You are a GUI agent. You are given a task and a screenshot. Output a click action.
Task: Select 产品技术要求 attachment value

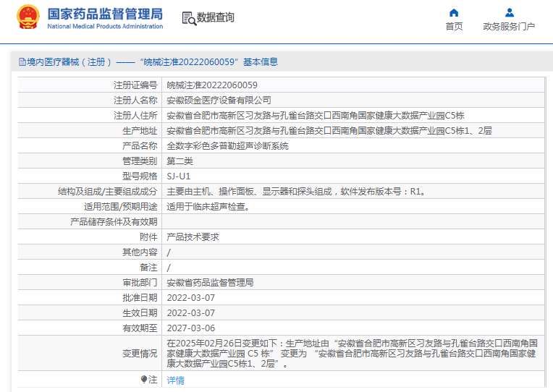coord(193,237)
